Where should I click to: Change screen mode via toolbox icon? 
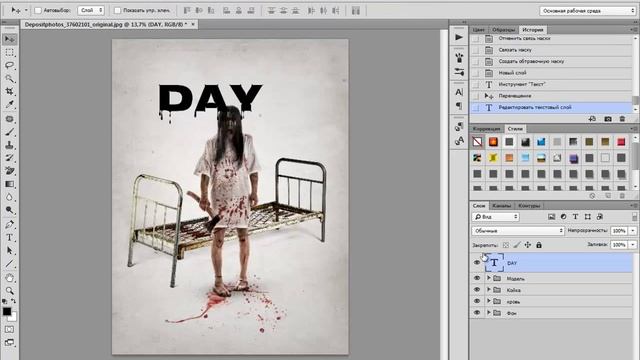click(9, 342)
